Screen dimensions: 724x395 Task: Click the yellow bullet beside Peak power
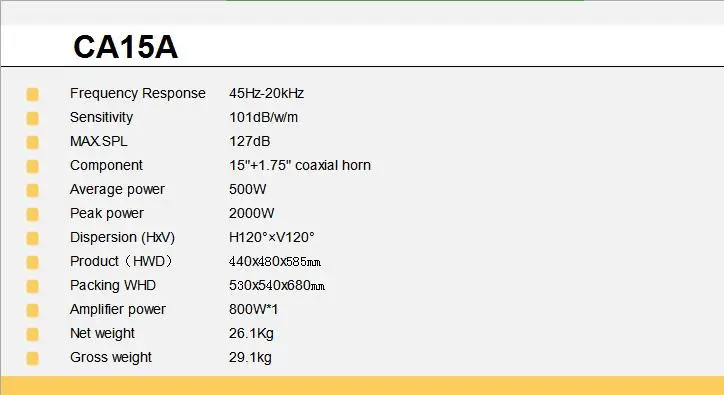pos(32,214)
